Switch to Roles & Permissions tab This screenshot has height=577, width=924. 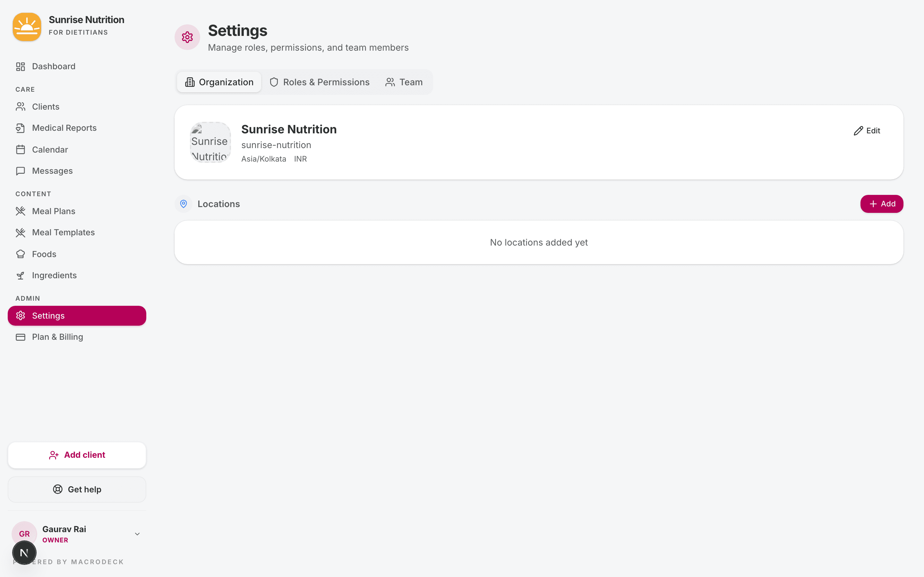click(319, 82)
